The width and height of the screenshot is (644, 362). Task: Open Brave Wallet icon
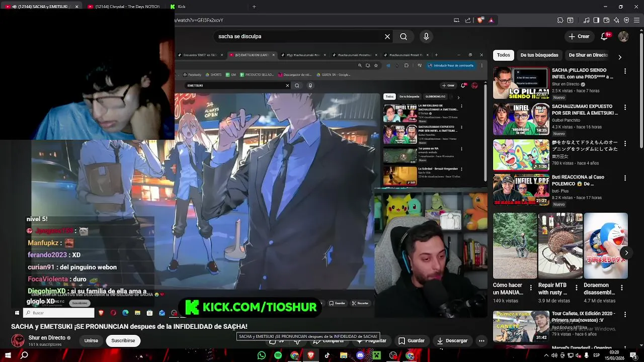(606, 20)
